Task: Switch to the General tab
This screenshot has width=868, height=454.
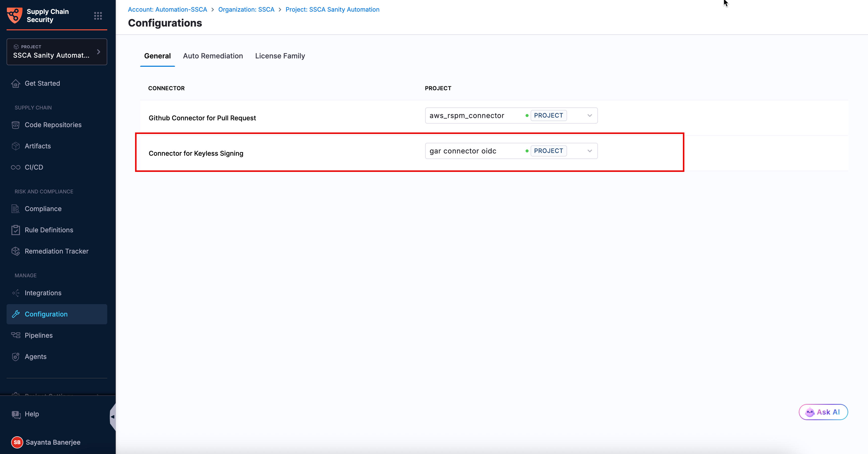Action: coord(157,56)
